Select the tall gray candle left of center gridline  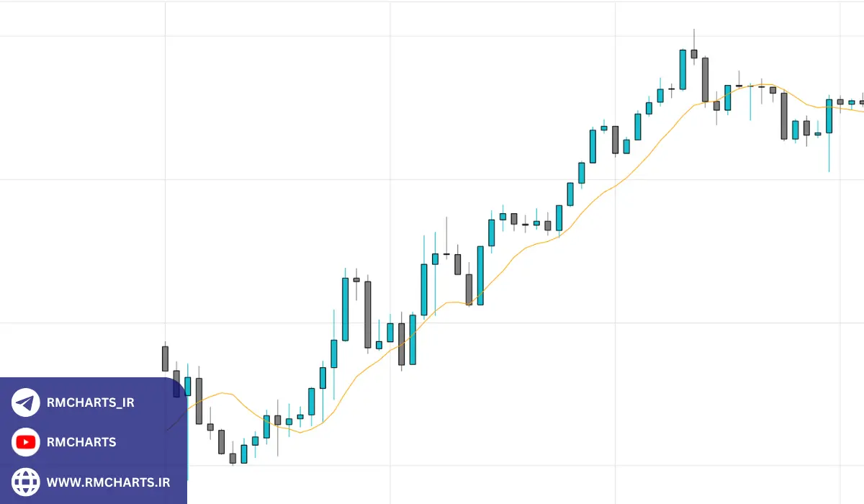(x=368, y=315)
